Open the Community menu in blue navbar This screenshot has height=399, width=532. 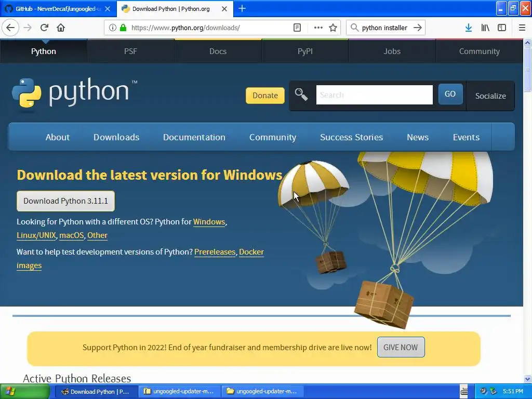click(273, 137)
